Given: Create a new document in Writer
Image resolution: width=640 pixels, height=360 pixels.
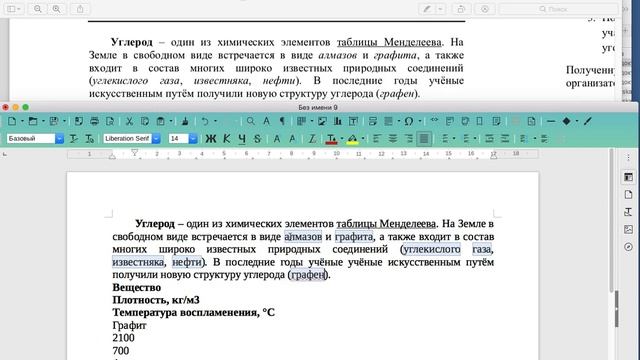Looking at the screenshot, I should [12, 121].
